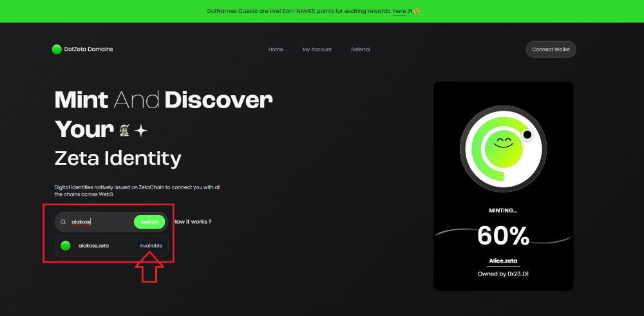Click the "Zeta Identity" heading
Viewport: 644px width, 316px height.
(x=118, y=158)
